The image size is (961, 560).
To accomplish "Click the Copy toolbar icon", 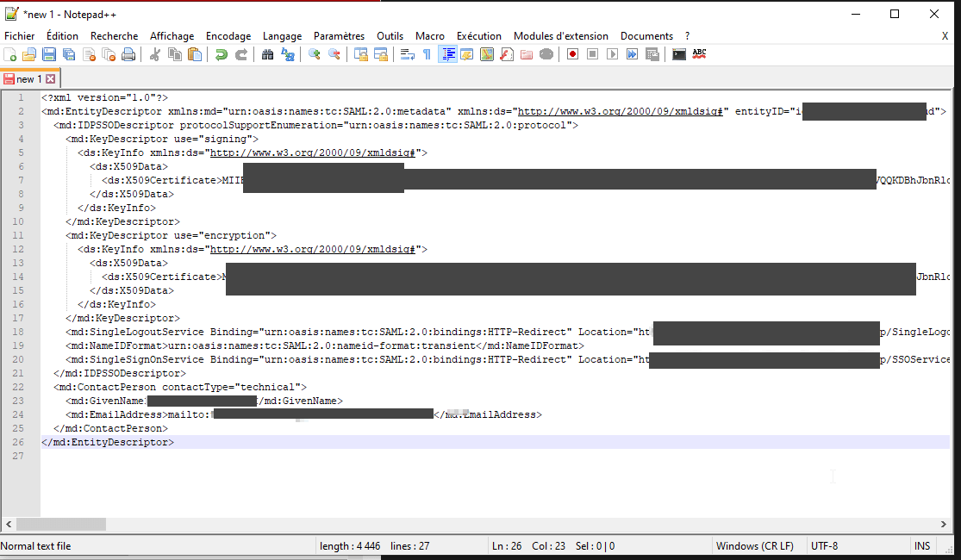I will pos(175,54).
